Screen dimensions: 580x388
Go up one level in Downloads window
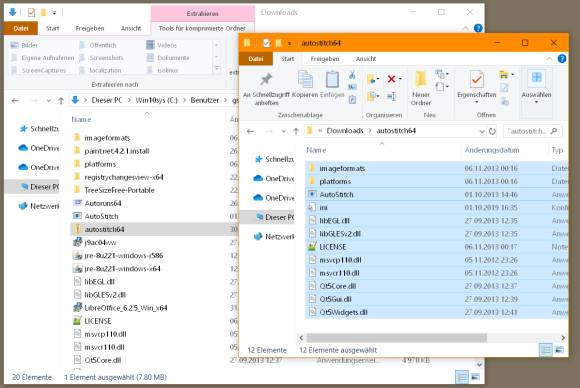pos(61,101)
